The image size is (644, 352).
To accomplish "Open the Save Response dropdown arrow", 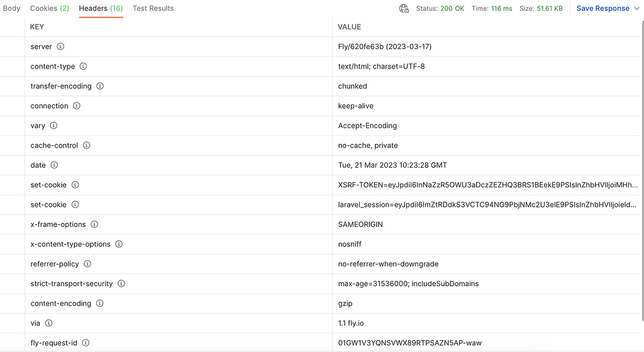I will click(x=636, y=9).
